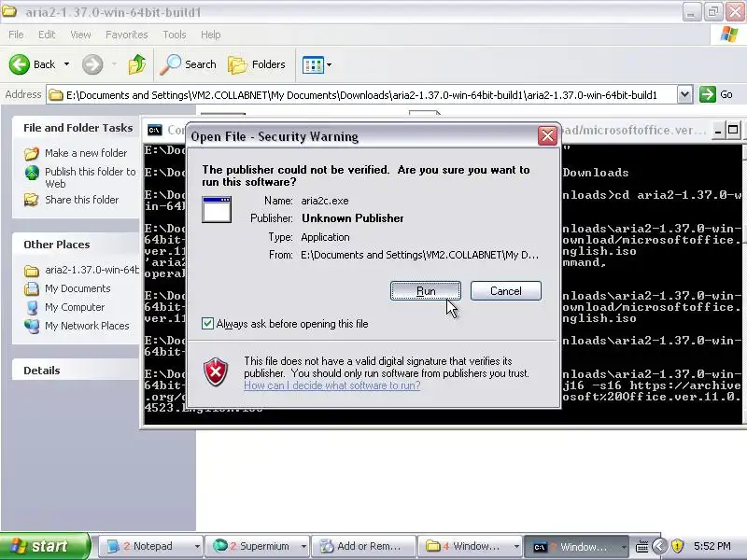Maximize the command prompt window
747x560 pixels.
734,130
